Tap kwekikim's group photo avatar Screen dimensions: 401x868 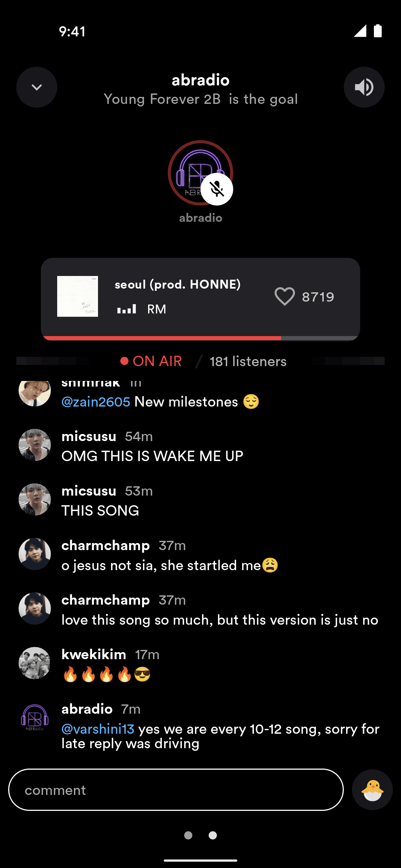click(x=35, y=663)
